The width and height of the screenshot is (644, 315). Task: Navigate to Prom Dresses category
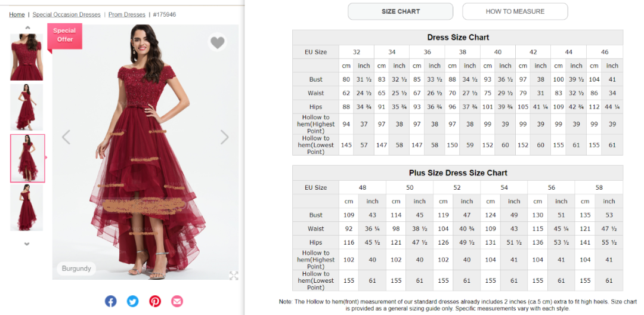[126, 14]
